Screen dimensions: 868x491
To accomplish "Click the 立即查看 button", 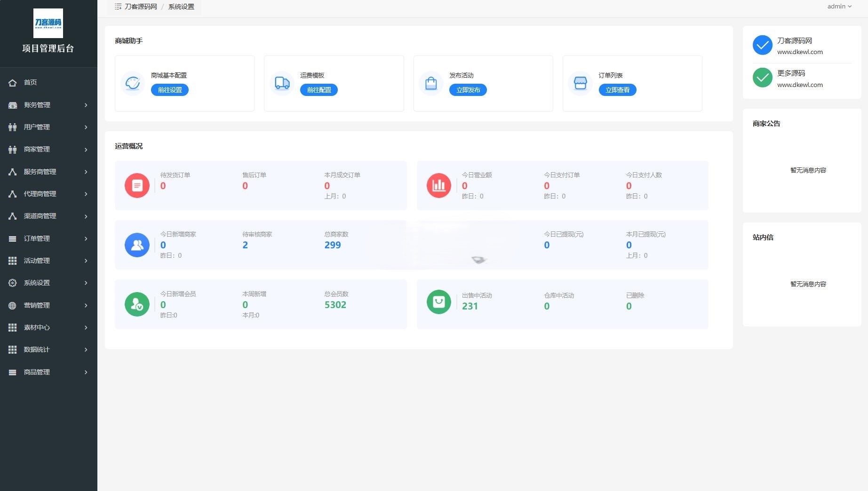I will coord(617,90).
